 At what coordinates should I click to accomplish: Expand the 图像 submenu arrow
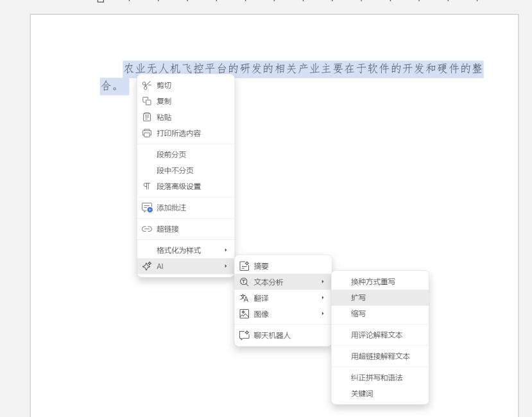(323, 314)
